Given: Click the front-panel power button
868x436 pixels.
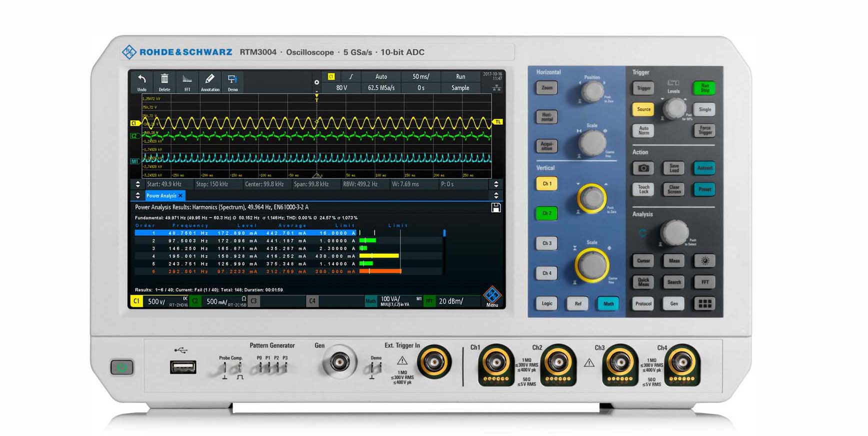Looking at the screenshot, I should [x=121, y=367].
